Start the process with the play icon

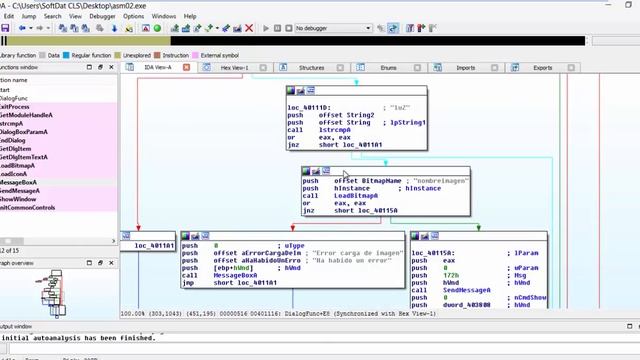click(266, 28)
